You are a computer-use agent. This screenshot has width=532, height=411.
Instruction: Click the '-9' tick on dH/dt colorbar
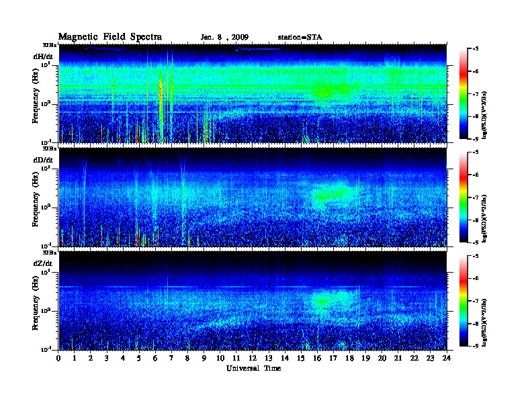coord(476,139)
